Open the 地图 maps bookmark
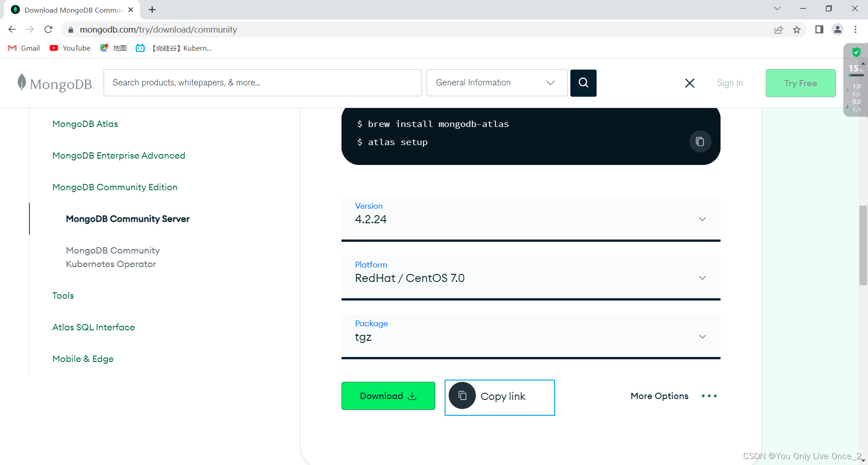868x465 pixels. pyautogui.click(x=114, y=48)
